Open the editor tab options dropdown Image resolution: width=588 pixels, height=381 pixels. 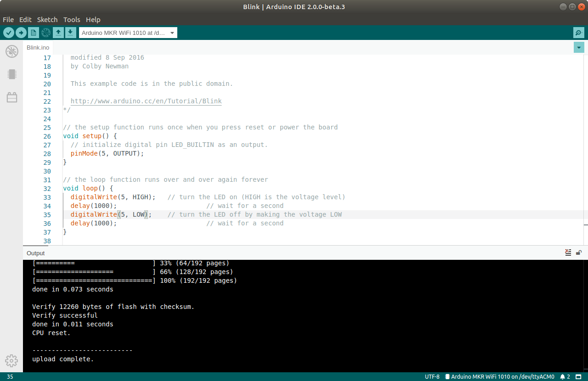[x=579, y=47]
